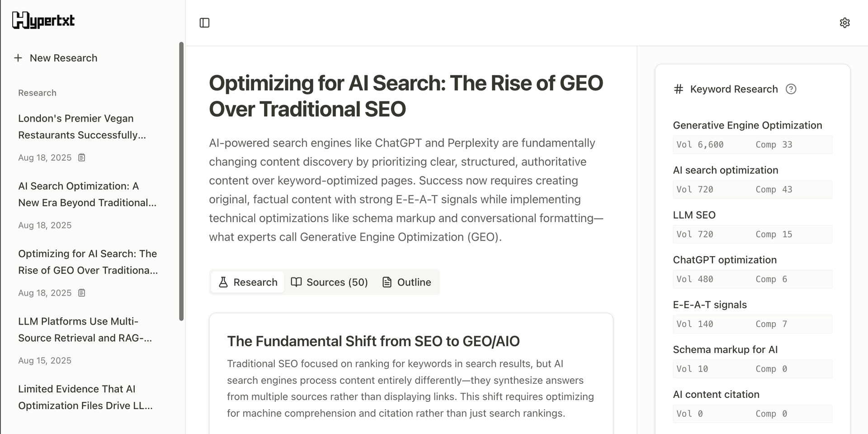Click the sidebar vertical scrollbar
868x434 pixels.
[x=181, y=181]
